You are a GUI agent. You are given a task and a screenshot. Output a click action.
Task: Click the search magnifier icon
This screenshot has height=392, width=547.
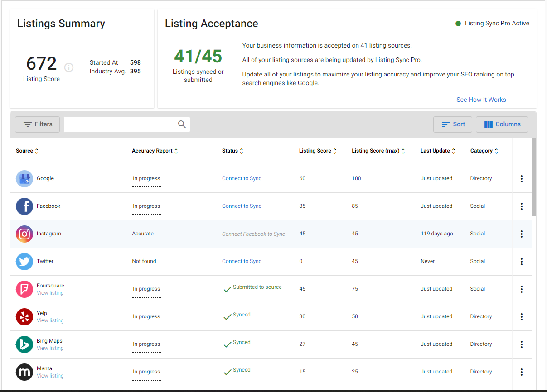tap(182, 124)
